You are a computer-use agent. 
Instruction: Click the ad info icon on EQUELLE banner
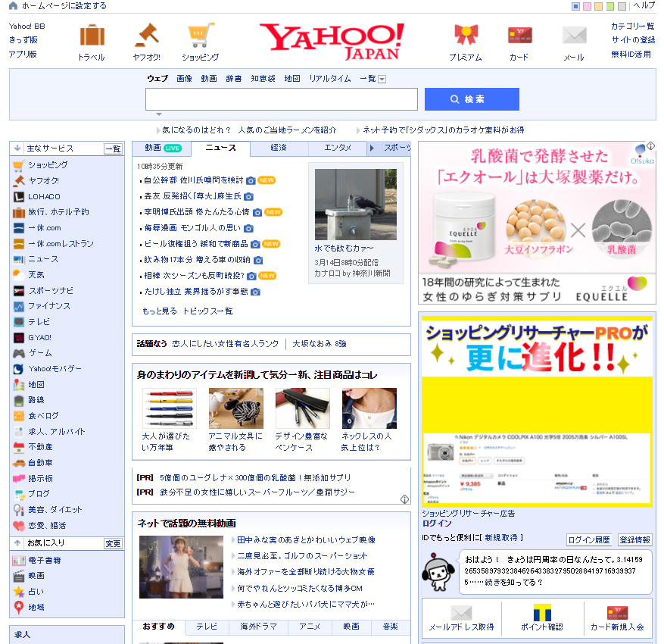pos(650,145)
